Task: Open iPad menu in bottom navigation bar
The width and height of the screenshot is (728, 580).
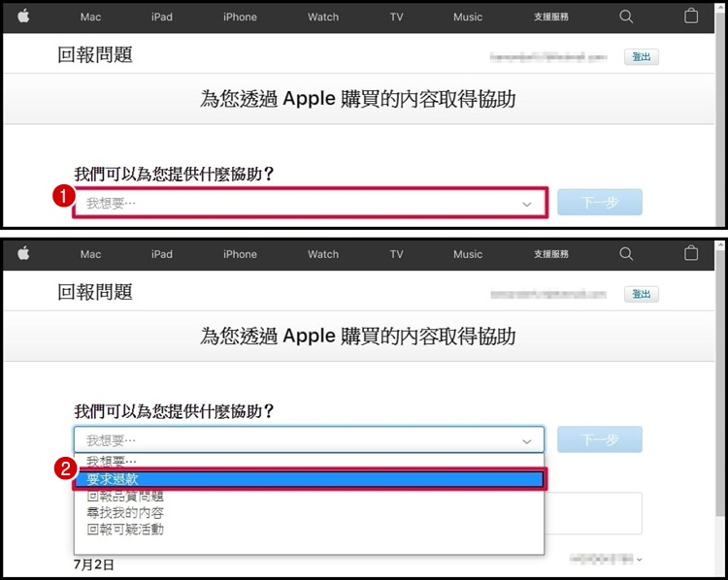Action: pyautogui.click(x=161, y=254)
